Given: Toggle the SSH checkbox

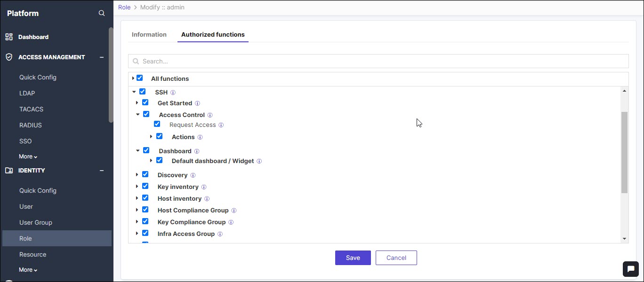Looking at the screenshot, I should pos(143,92).
